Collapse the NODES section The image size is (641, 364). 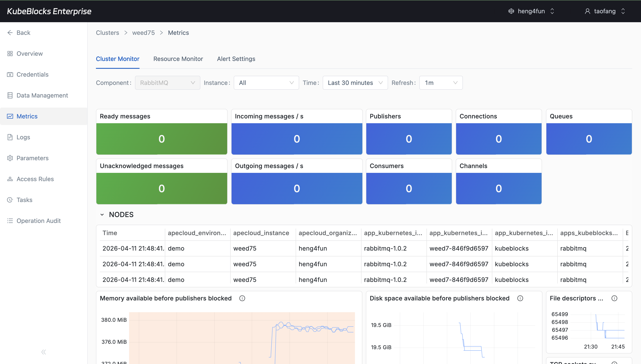point(102,214)
